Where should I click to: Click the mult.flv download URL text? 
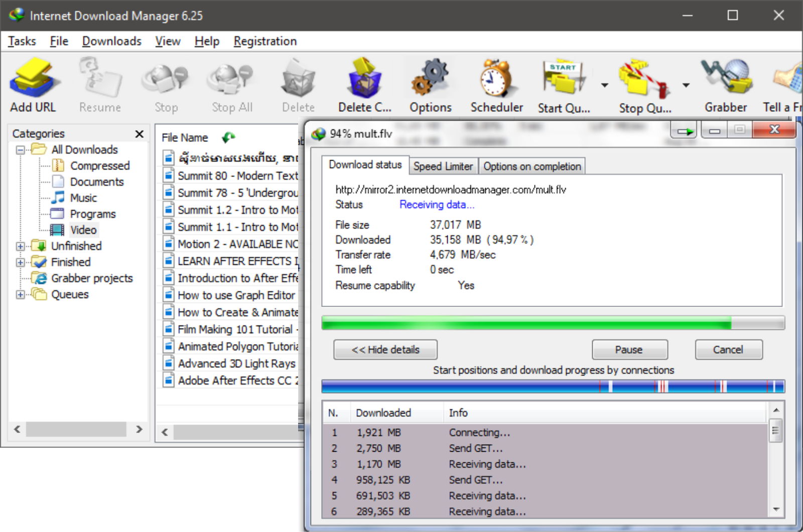click(x=451, y=190)
